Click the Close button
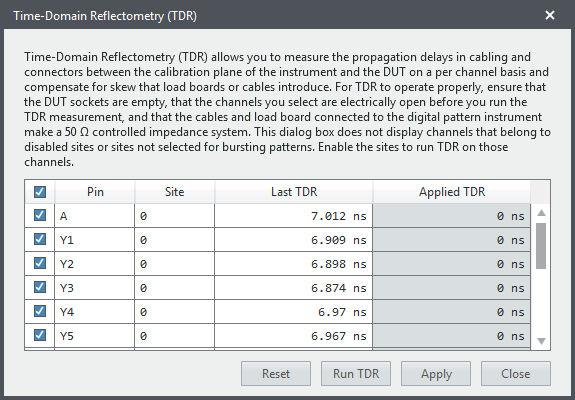The height and width of the screenshot is (400, 575). click(516, 374)
